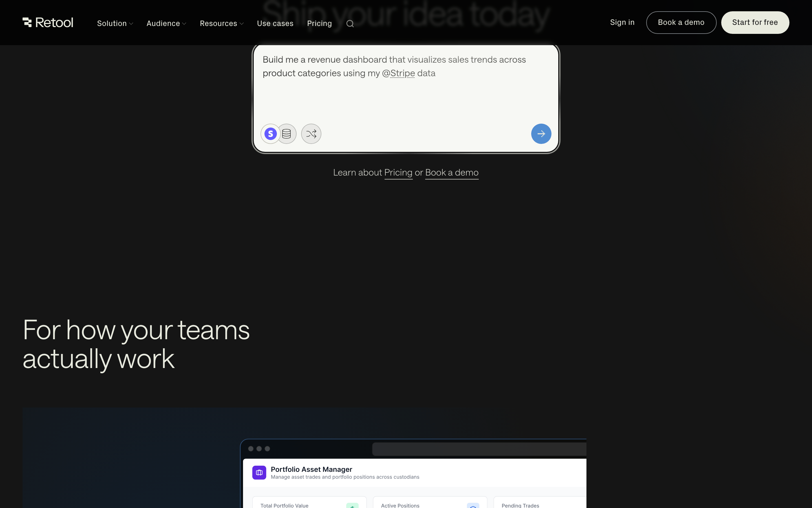Expand the Audience dropdown
Viewport: 812px width, 508px height.
click(x=166, y=23)
